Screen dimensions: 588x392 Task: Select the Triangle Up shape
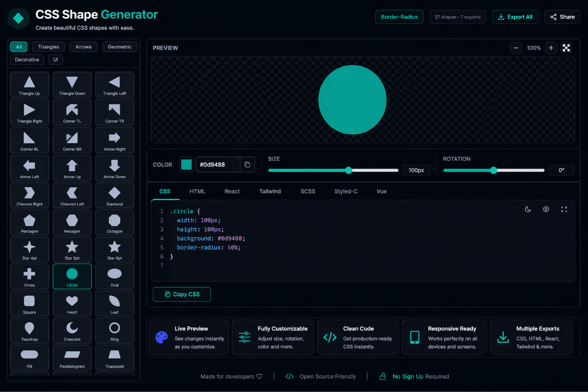pos(29,85)
